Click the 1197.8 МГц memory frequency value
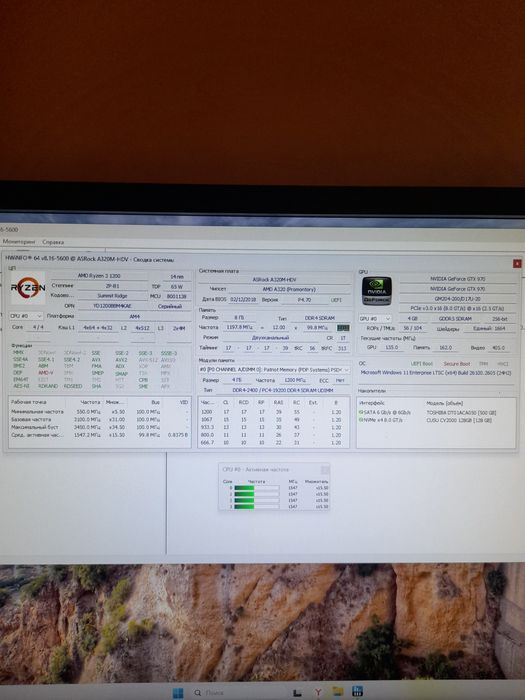Image resolution: width=525 pixels, height=700 pixels. pyautogui.click(x=240, y=327)
